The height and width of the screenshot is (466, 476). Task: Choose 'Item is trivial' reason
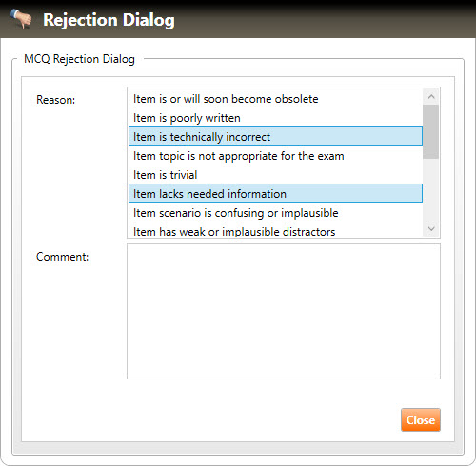pos(275,175)
